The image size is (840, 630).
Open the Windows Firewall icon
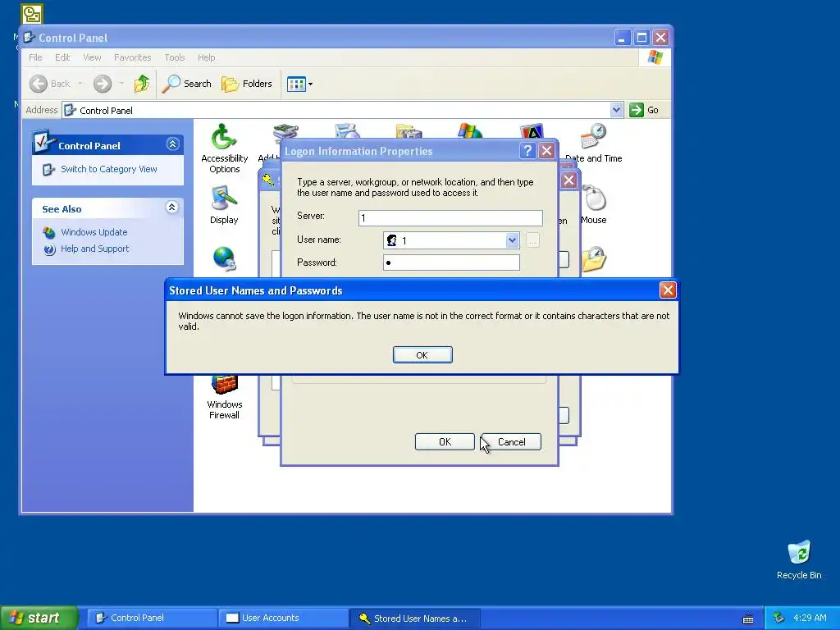[x=225, y=398]
